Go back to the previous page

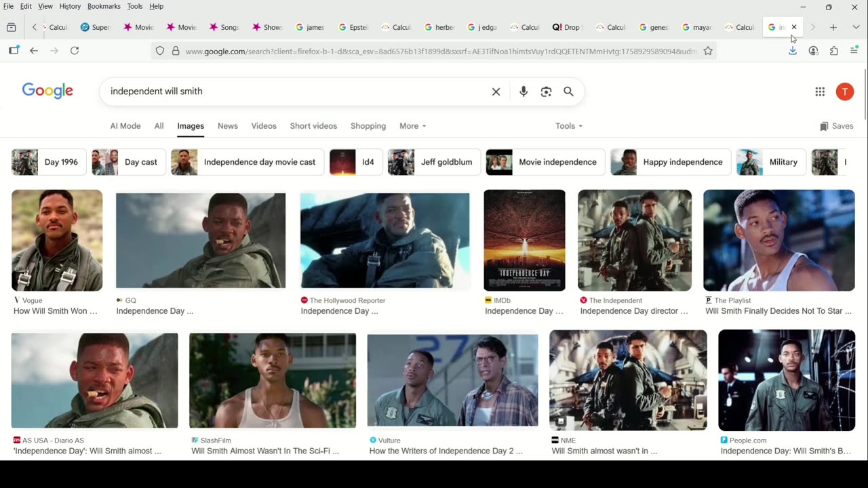tap(34, 51)
